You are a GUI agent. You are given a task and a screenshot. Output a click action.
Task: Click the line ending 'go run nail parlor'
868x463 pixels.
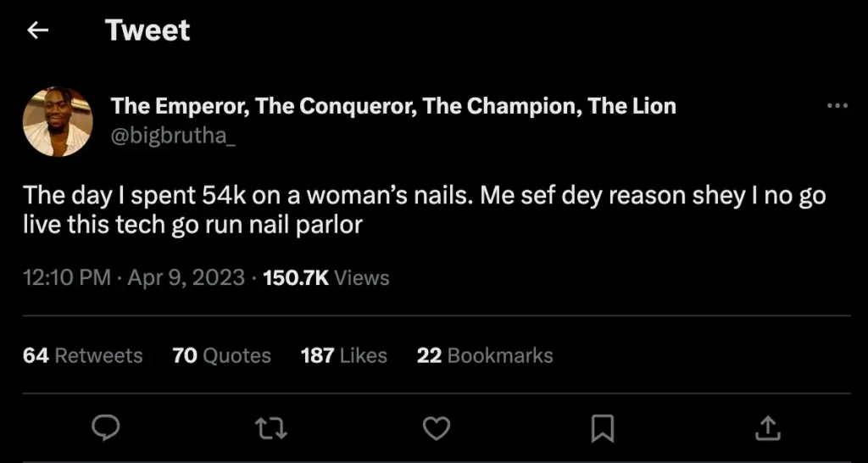pos(193,227)
